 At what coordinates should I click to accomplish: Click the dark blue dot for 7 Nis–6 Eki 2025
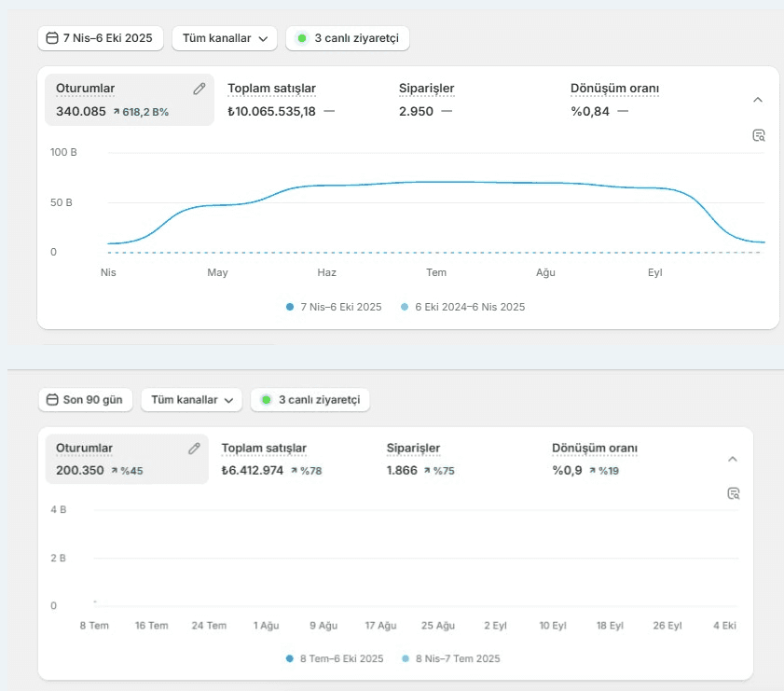[290, 307]
